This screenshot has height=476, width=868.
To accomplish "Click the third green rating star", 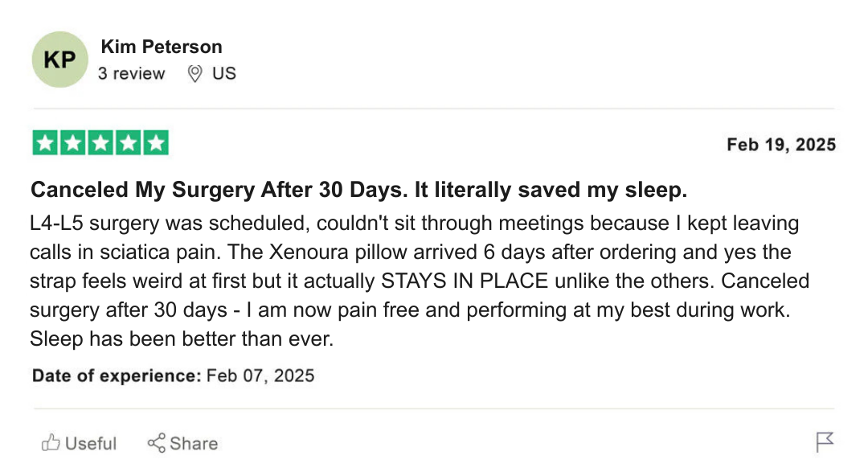I will [100, 143].
